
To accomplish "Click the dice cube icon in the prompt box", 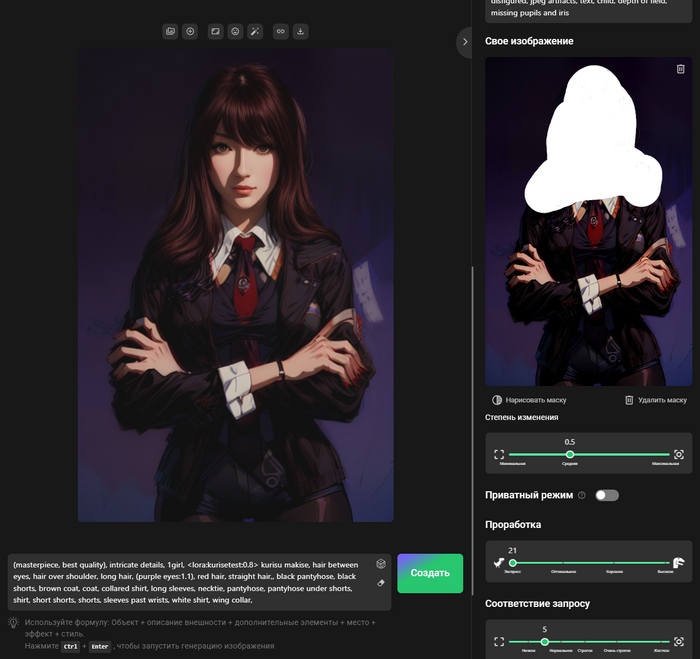I will click(x=381, y=564).
